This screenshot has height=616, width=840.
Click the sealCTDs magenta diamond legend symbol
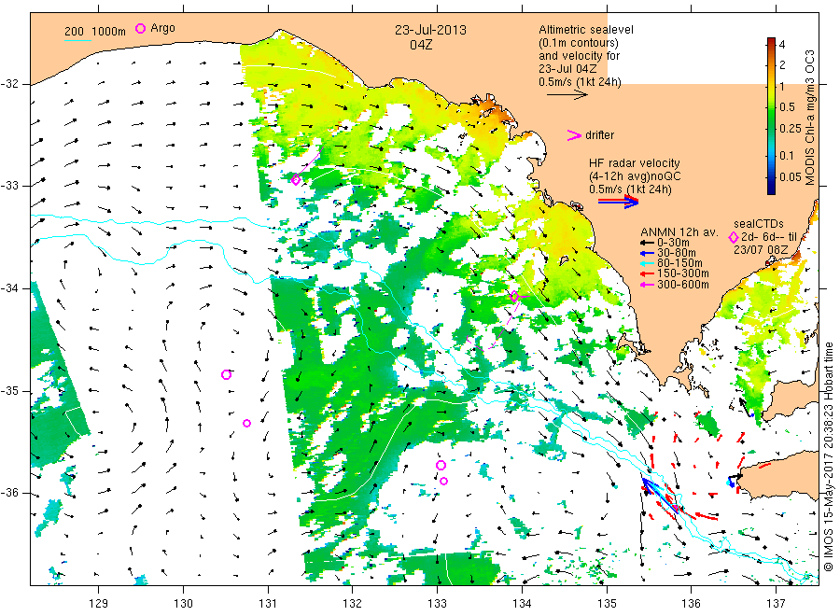[x=734, y=237]
